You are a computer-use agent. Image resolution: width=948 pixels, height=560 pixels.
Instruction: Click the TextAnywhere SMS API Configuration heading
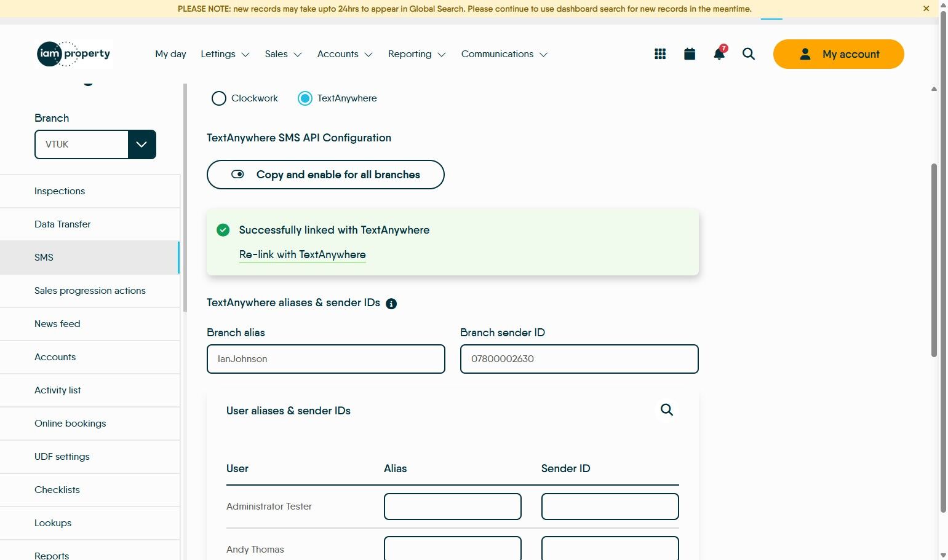click(x=299, y=138)
